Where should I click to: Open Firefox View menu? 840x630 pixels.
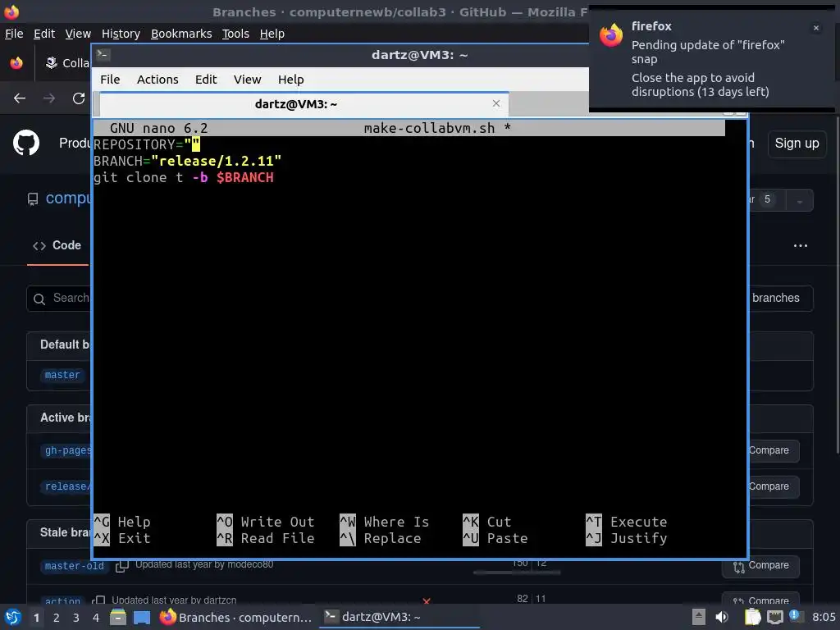tap(78, 34)
